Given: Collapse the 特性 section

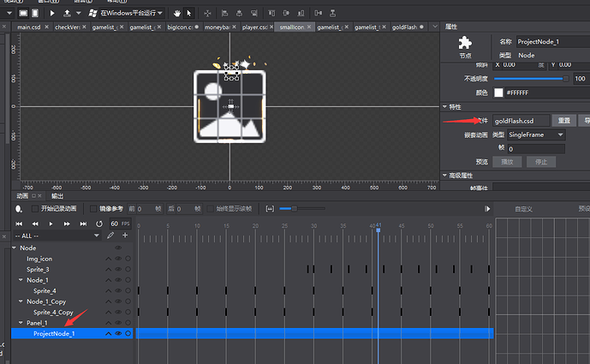Looking at the screenshot, I should [444, 107].
